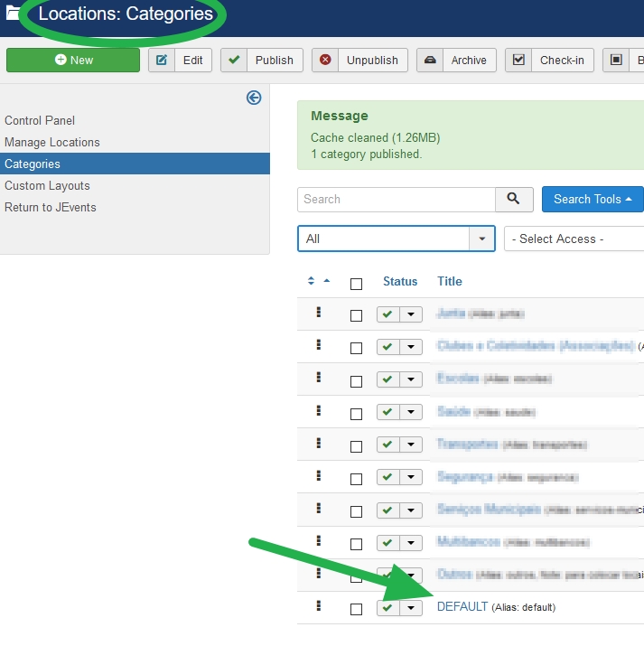Viewport: 644px width, 646px height.
Task: Open the Select Access filter dropdown
Action: pyautogui.click(x=574, y=239)
